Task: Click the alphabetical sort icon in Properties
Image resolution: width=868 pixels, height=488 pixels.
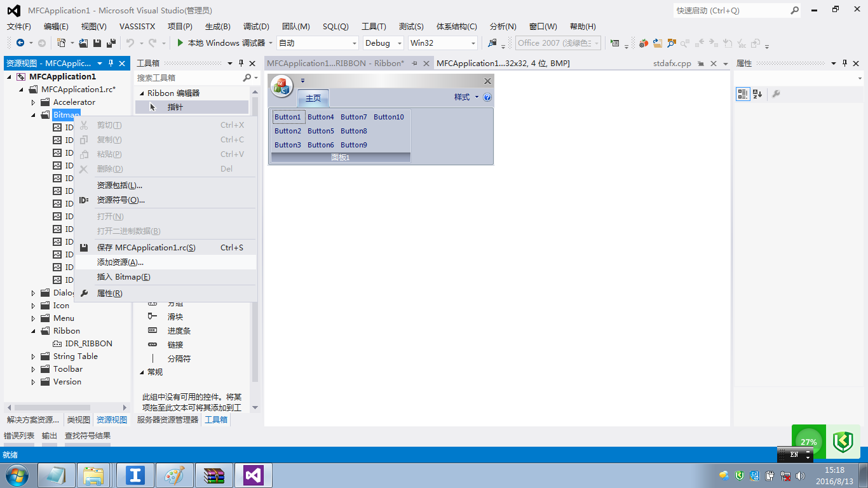Action: coord(757,94)
